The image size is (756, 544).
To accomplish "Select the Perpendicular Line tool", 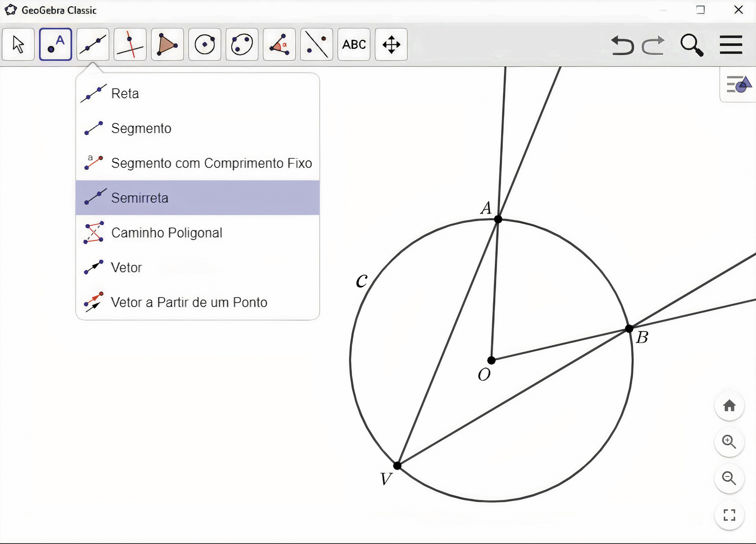I will coord(130,44).
